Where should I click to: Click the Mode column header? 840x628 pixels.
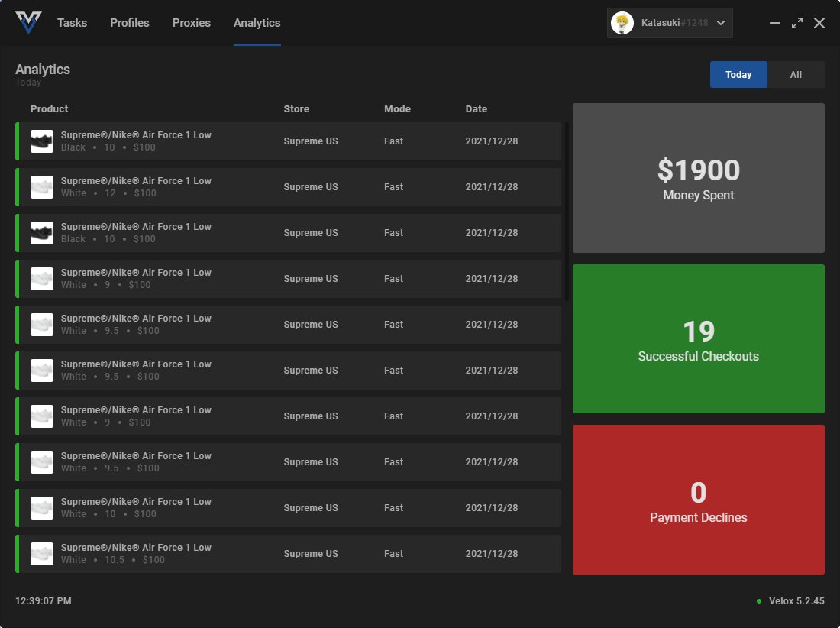click(x=397, y=108)
